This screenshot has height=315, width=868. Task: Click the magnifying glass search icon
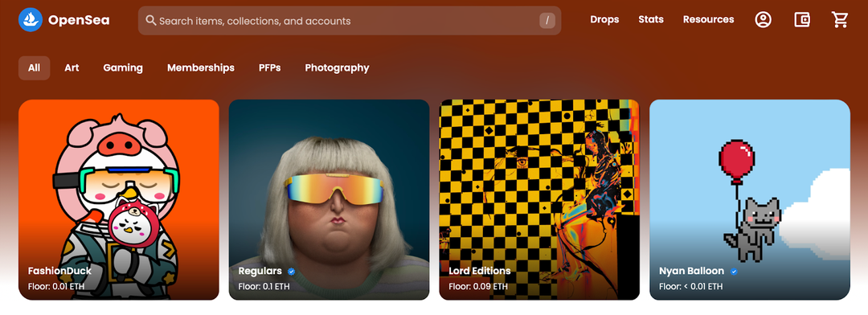coord(150,20)
